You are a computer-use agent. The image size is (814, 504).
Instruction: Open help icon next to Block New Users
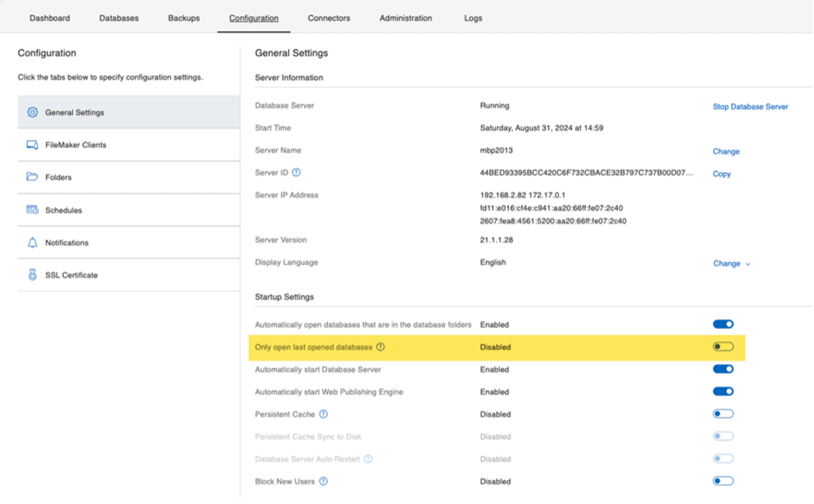tap(323, 481)
